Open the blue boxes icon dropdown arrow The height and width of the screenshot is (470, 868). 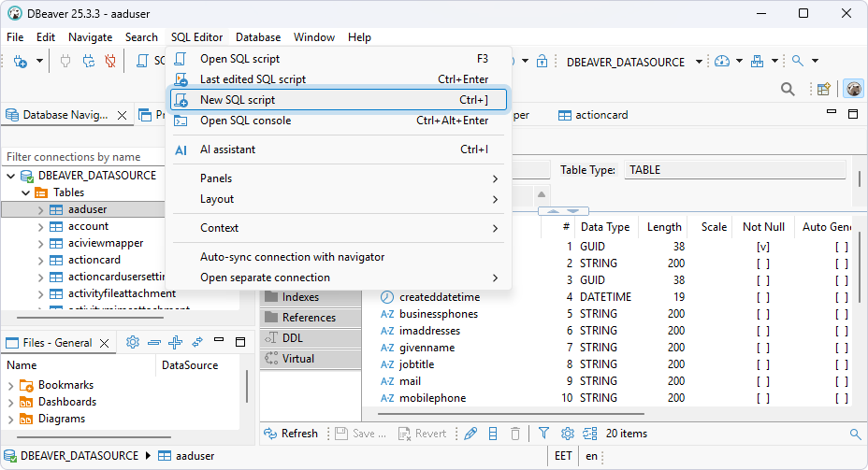point(774,61)
